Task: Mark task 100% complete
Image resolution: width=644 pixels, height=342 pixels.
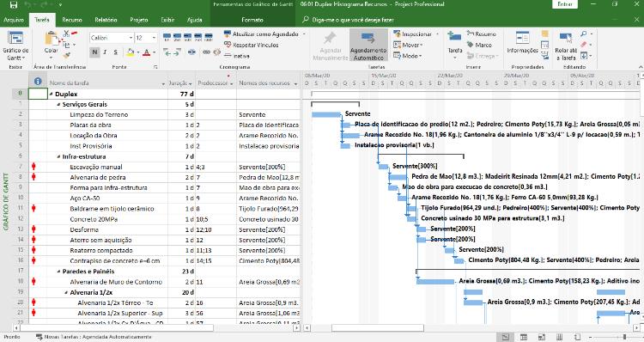Action: coord(209,37)
